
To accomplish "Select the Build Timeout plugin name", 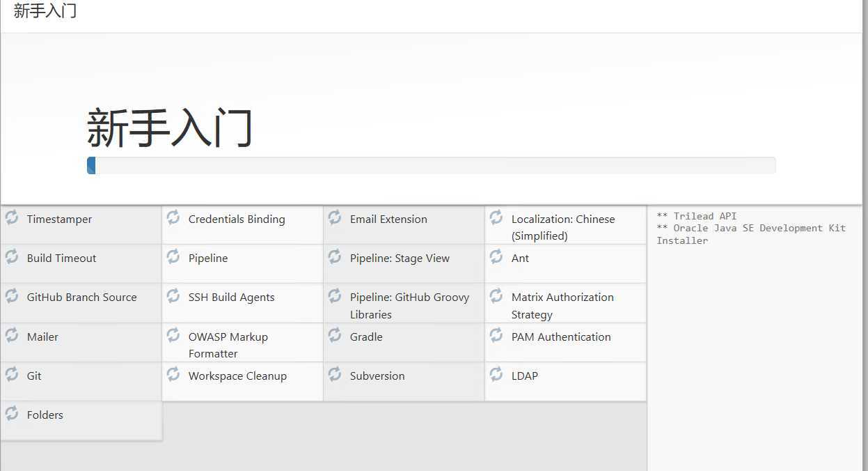I will tap(61, 258).
